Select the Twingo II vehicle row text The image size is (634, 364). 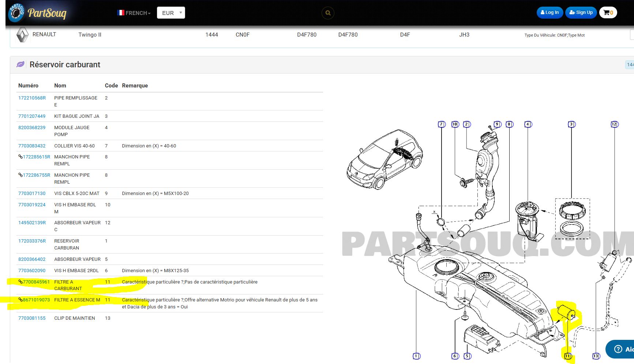(90, 35)
